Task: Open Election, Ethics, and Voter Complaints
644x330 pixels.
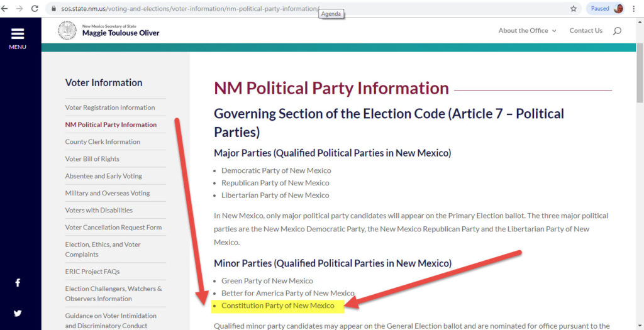Action: pyautogui.click(x=103, y=250)
